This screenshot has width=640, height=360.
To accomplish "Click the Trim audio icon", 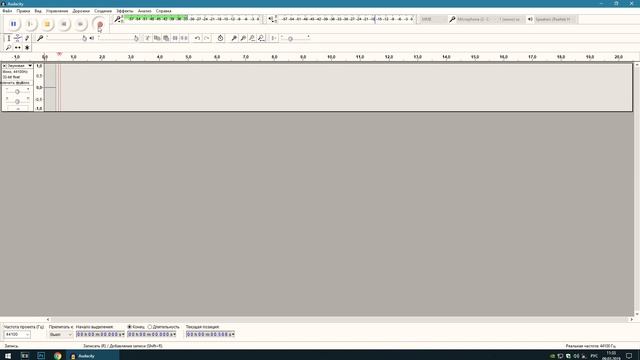I will [175, 38].
